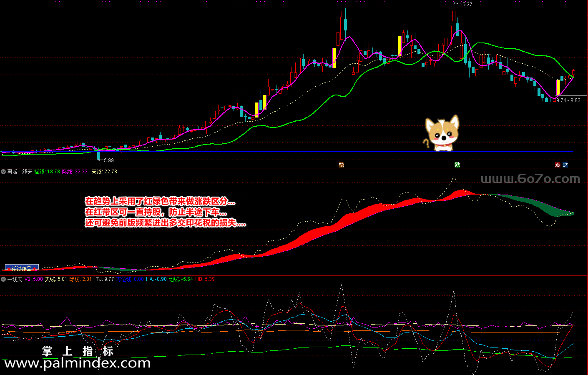Click the 地线: -5.64 value label
Screen dimensions: 588x375
tap(181, 279)
